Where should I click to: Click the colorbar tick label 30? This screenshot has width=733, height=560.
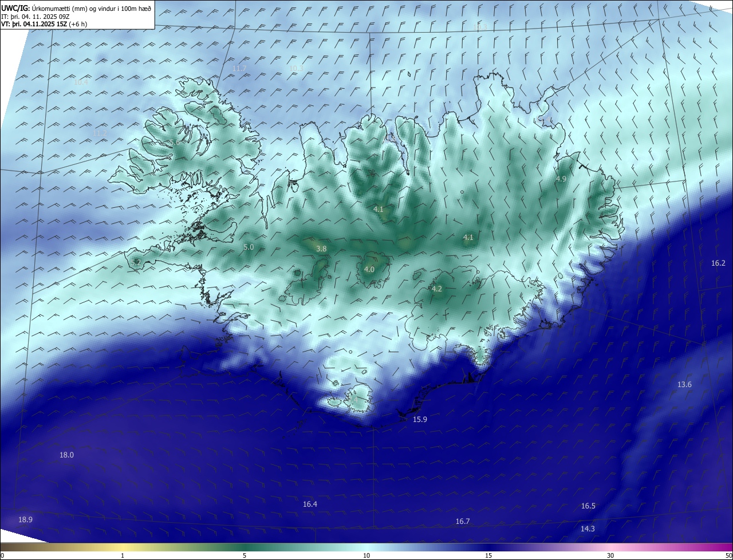[x=610, y=556]
